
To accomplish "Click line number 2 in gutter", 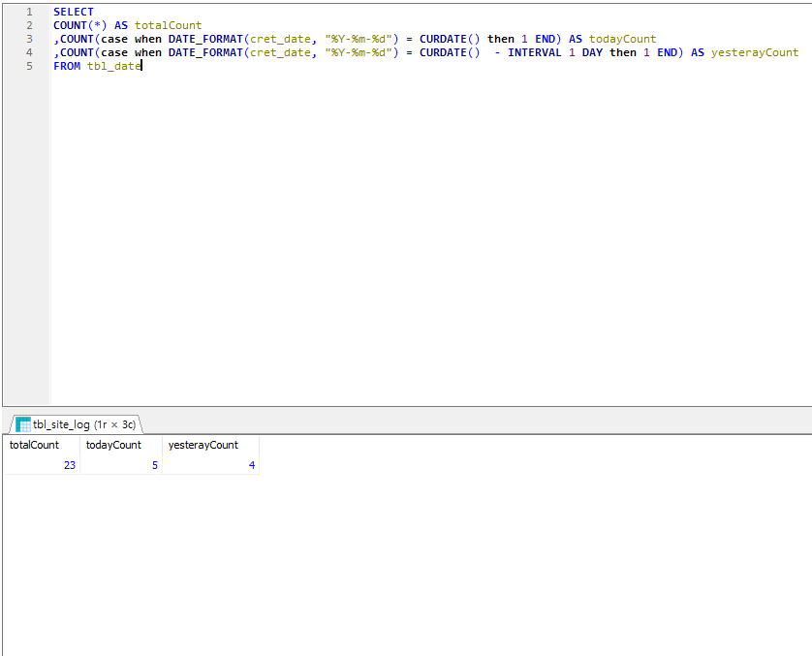I will [29, 25].
